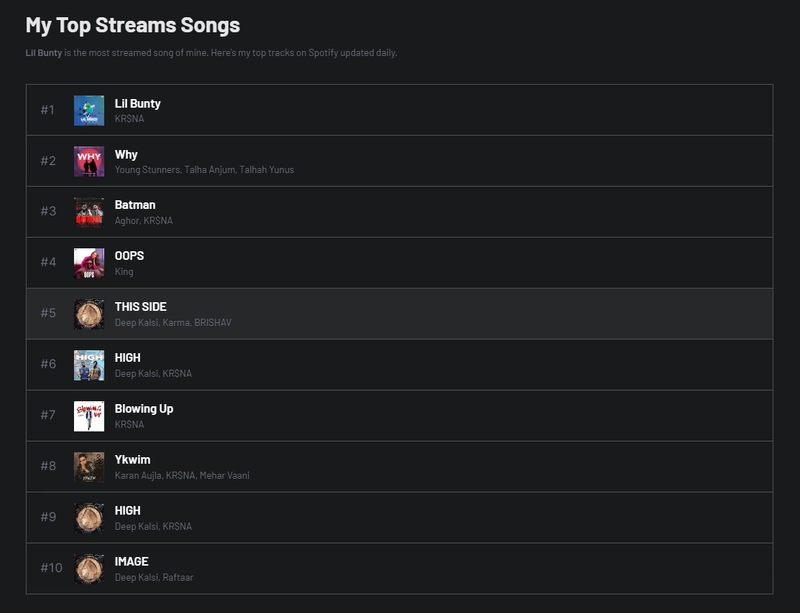This screenshot has width=800, height=613.
Task: Select the THIS SIDE album artwork
Action: point(89,314)
